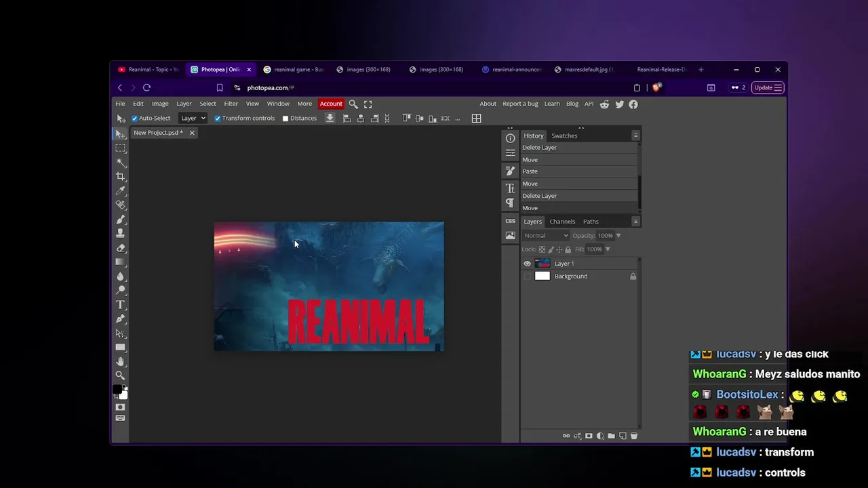Select the Rectangle Select marquee tool
The width and height of the screenshot is (868, 488).
120,148
